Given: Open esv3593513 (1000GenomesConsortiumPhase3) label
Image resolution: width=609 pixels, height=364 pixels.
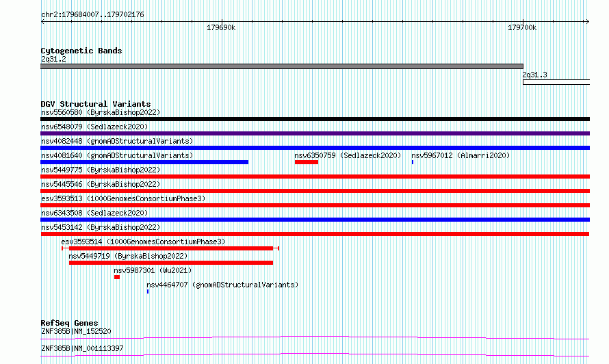Looking at the screenshot, I should click(x=123, y=199).
